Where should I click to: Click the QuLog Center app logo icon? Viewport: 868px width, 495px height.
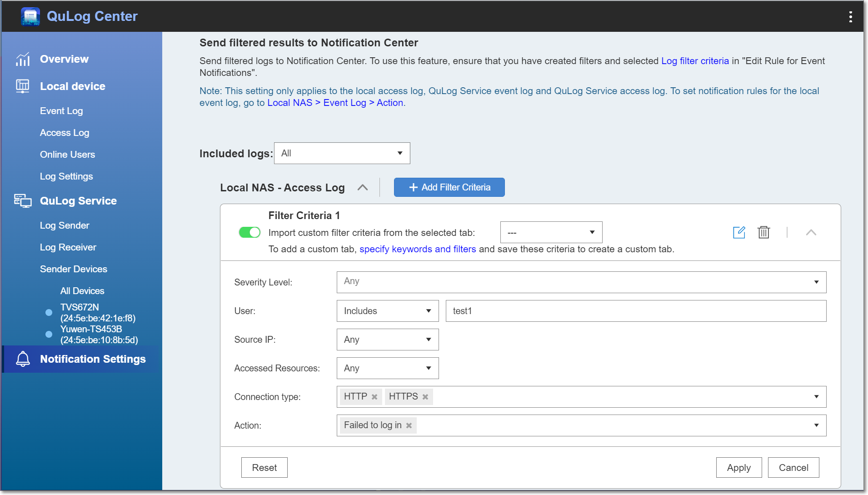[x=30, y=16]
